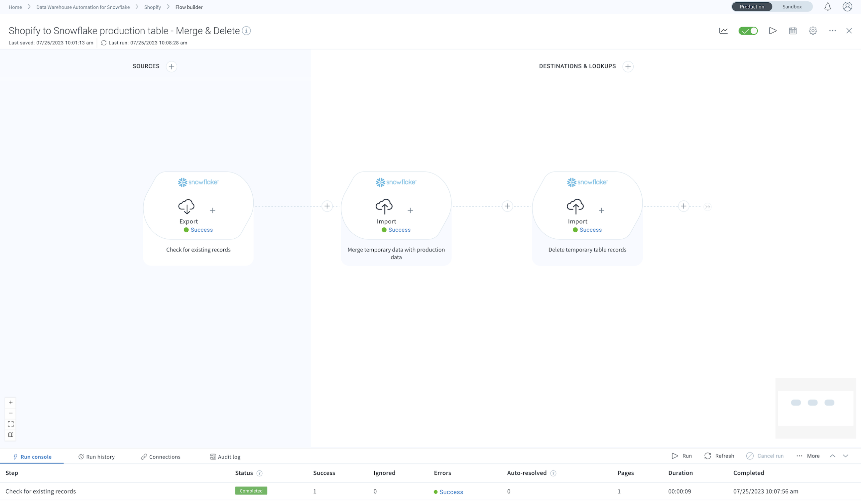This screenshot has width=861, height=504.
Task: Open the flow dashboard chart icon
Action: point(723,31)
